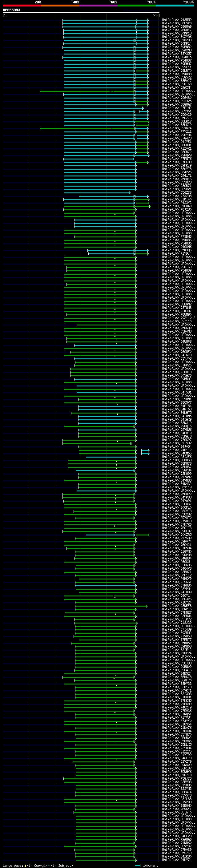
Task: Select hit label UniRef100_O04226
Action: tap(177, 172)
